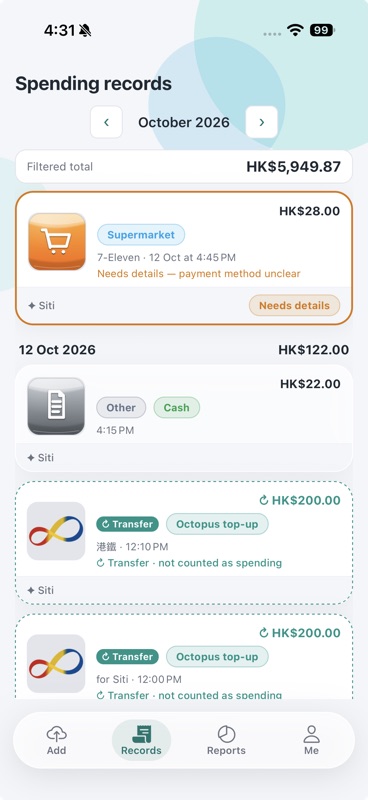Tap the Siti sparkle label on the 7-Eleven card
The image size is (368, 800).
[41, 306]
